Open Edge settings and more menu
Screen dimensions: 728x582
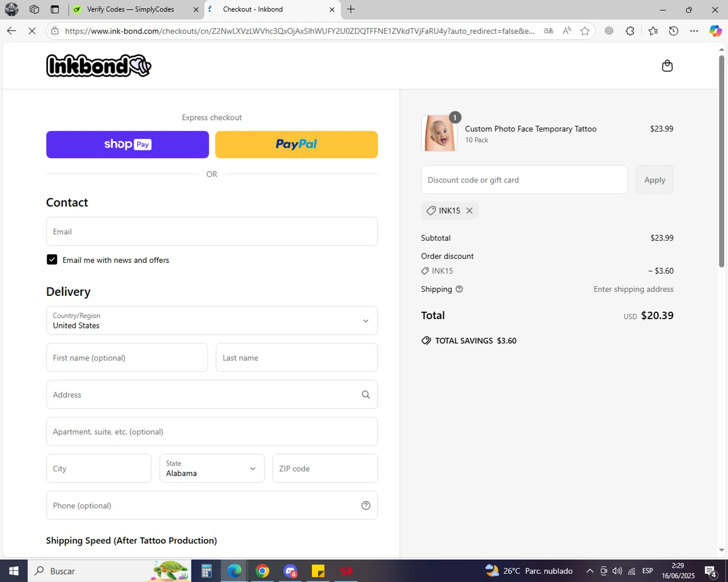pyautogui.click(x=694, y=31)
